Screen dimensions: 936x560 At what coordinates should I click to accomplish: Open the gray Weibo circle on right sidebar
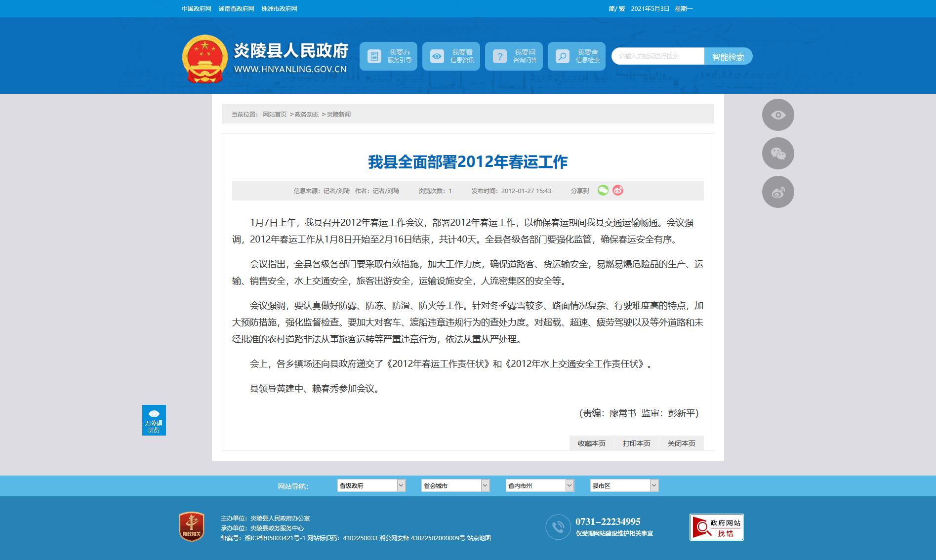(777, 192)
